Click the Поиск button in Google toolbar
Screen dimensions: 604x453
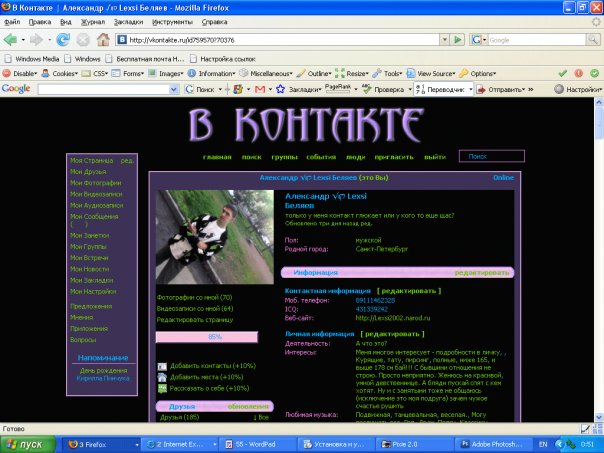point(200,89)
